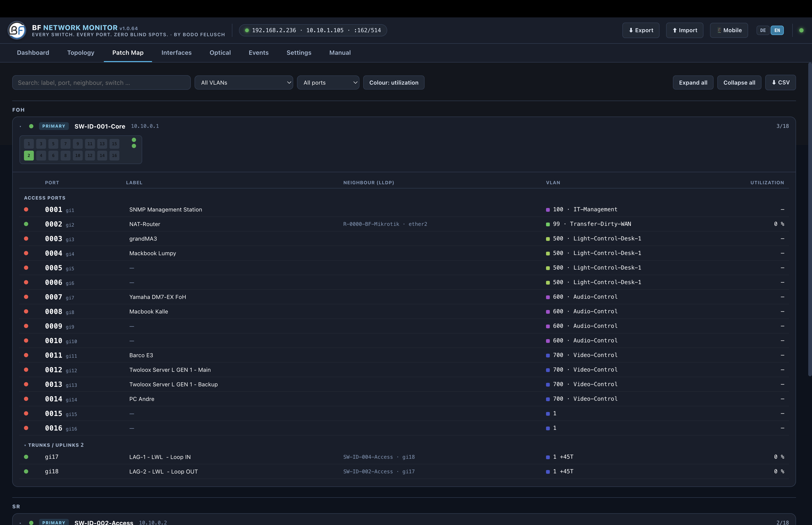Click the BF logo icon
The image size is (812, 525).
(17, 30)
